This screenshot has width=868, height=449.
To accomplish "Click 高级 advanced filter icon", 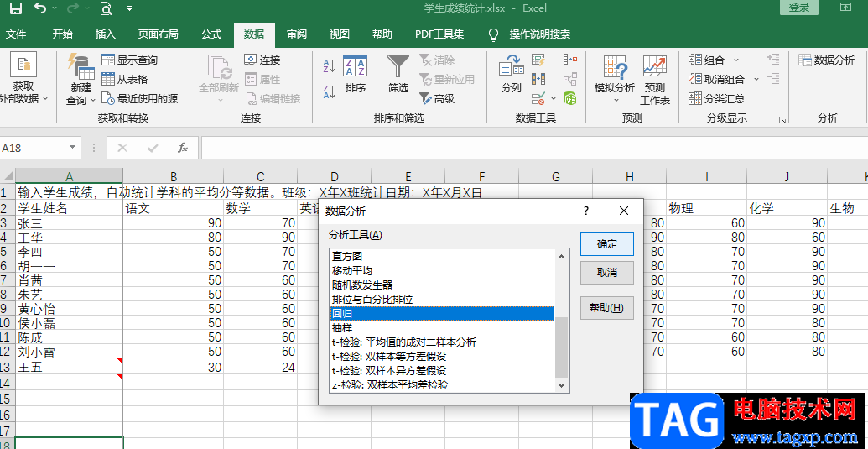I will coord(425,98).
